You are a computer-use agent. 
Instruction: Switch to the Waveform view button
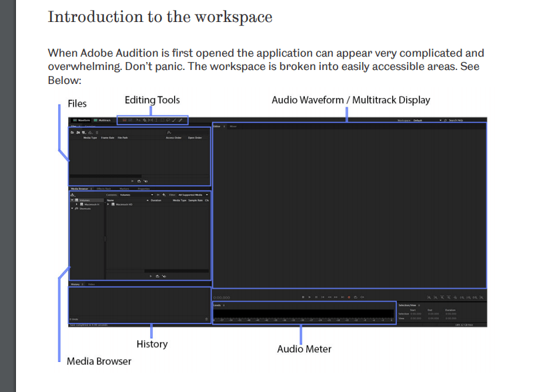point(82,121)
